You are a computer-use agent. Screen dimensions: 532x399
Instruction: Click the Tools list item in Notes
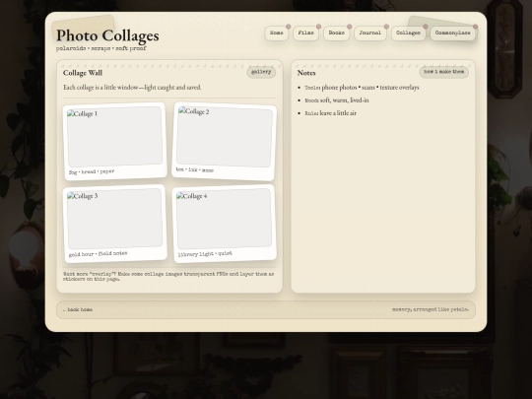(362, 88)
